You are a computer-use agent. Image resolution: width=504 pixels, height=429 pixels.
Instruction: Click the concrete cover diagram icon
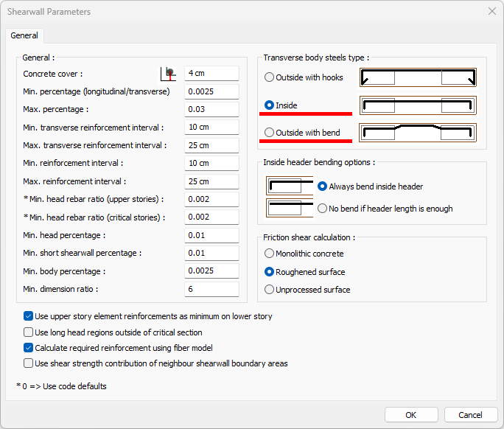169,73
